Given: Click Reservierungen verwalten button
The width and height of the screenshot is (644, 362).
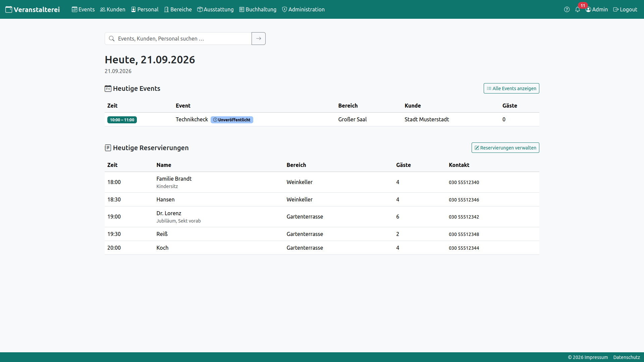Looking at the screenshot, I should (505, 148).
